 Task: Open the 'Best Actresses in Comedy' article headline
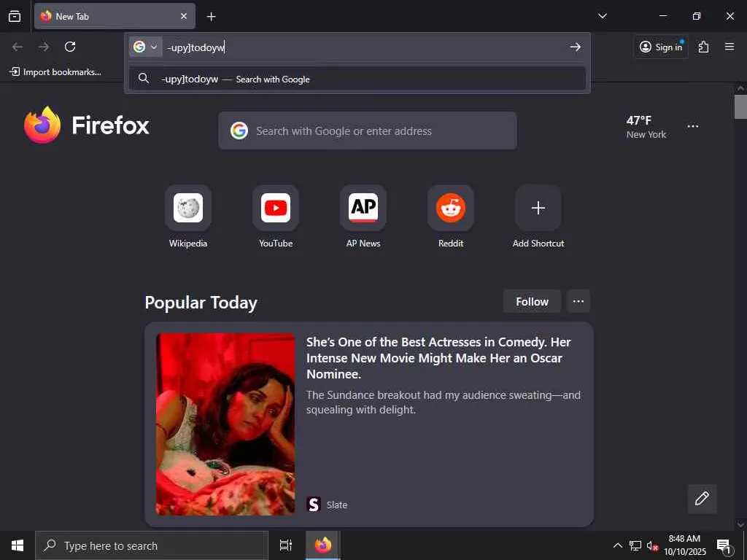click(438, 358)
